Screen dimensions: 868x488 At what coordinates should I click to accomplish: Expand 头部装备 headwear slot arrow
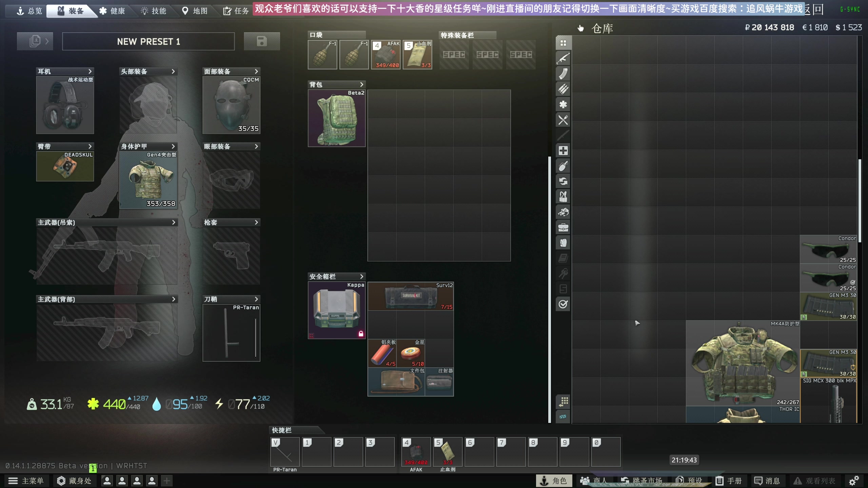pos(173,72)
